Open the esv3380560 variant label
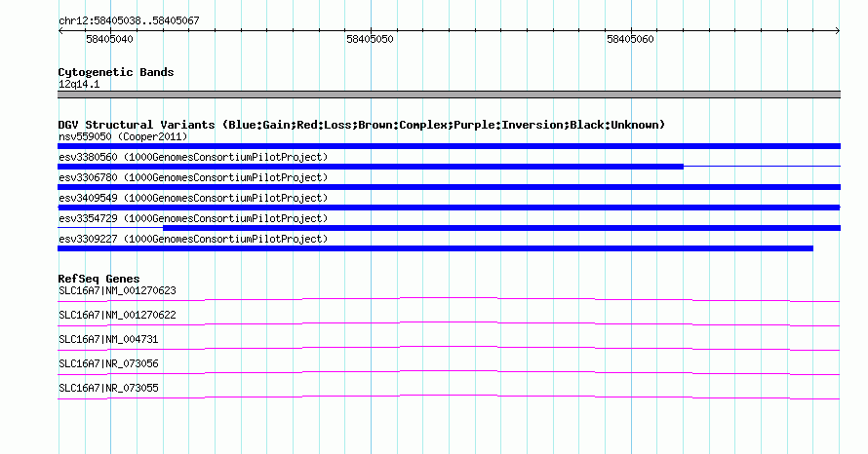 click(193, 157)
